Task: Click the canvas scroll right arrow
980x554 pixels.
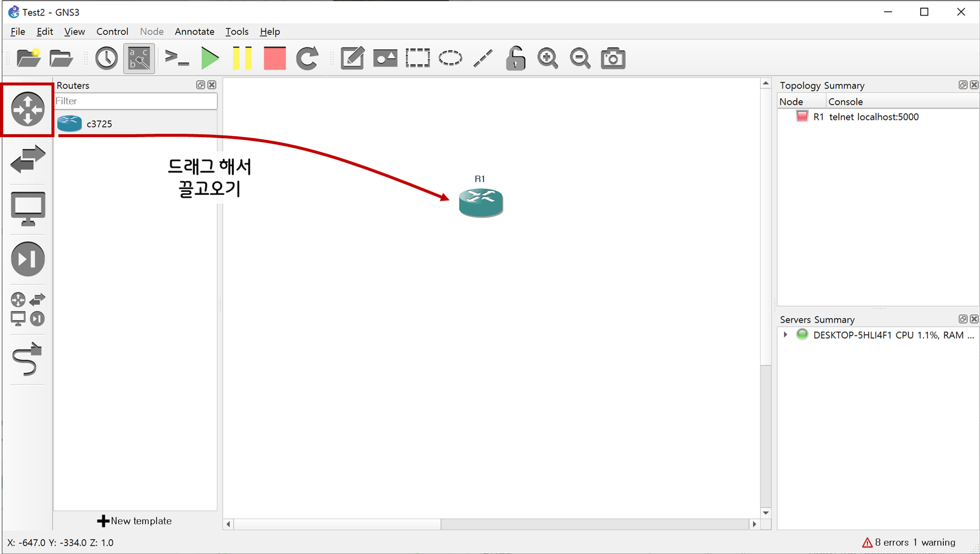Action: point(755,524)
